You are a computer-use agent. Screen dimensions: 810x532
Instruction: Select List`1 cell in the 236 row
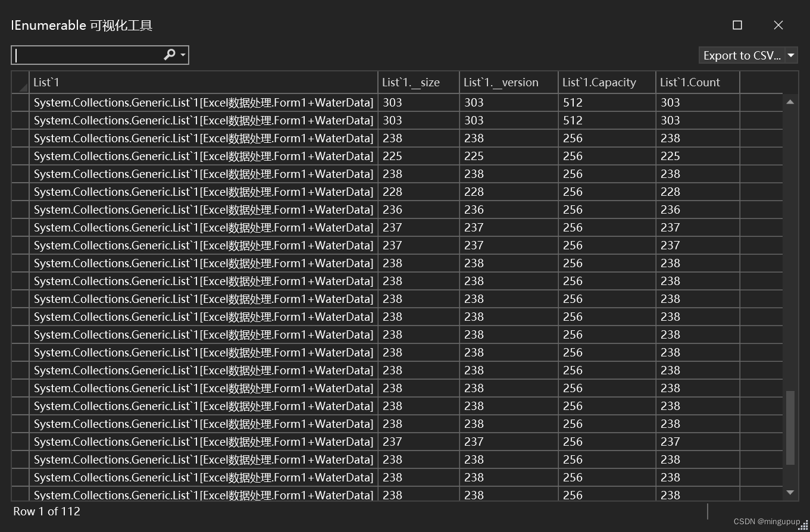pos(204,209)
